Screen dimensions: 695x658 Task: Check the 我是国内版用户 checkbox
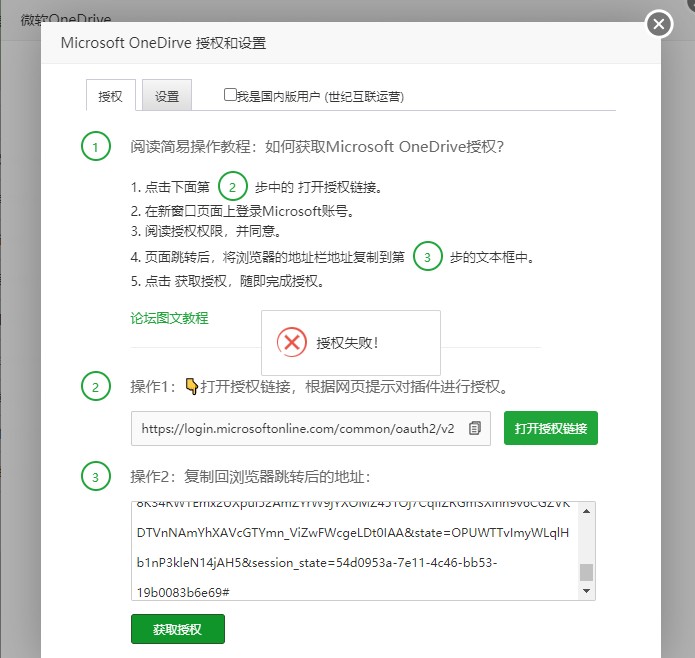click(x=230, y=95)
